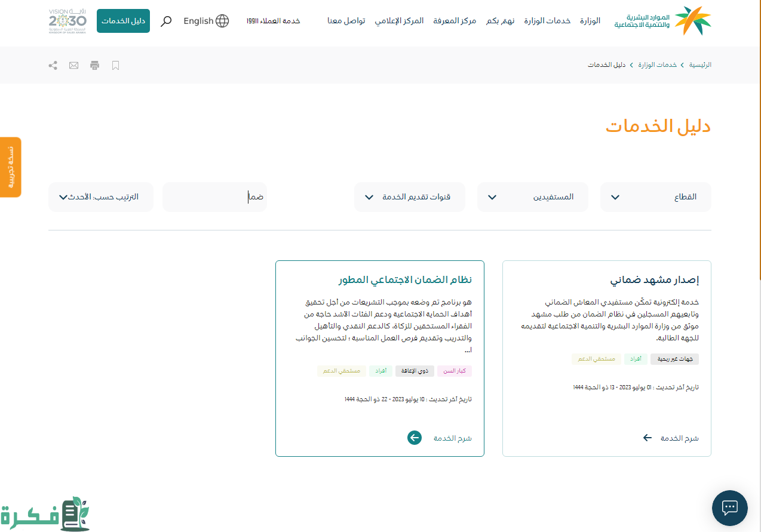Open the الوزارة menu item
This screenshot has width=761, height=532.
(x=590, y=21)
